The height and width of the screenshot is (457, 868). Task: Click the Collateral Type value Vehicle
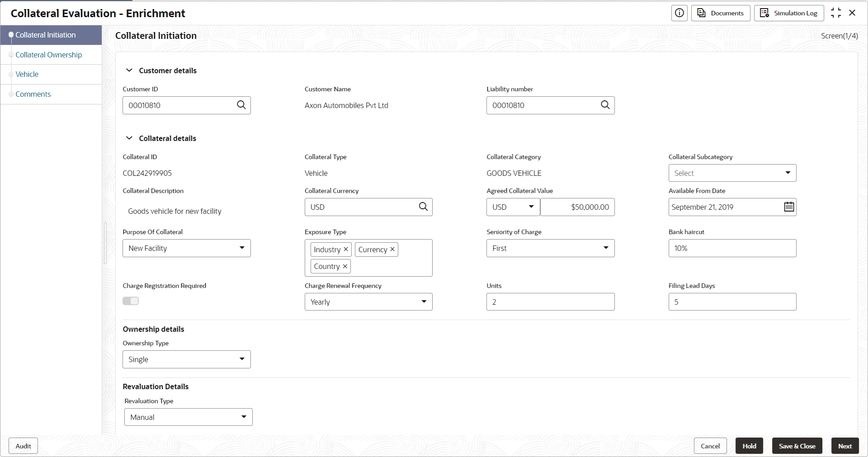coord(316,173)
